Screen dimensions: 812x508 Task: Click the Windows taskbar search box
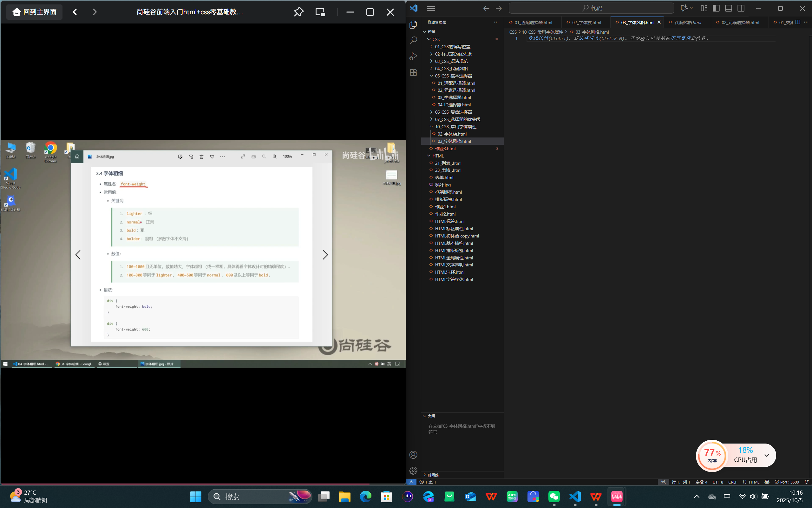[x=260, y=497]
